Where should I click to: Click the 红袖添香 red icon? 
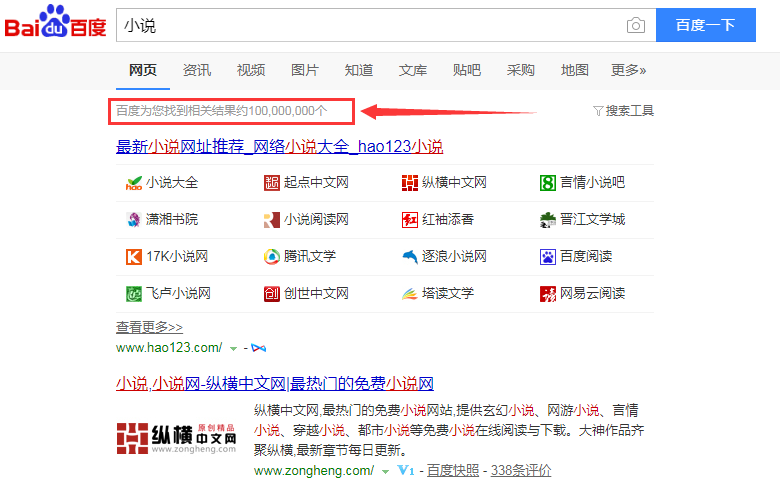[409, 220]
